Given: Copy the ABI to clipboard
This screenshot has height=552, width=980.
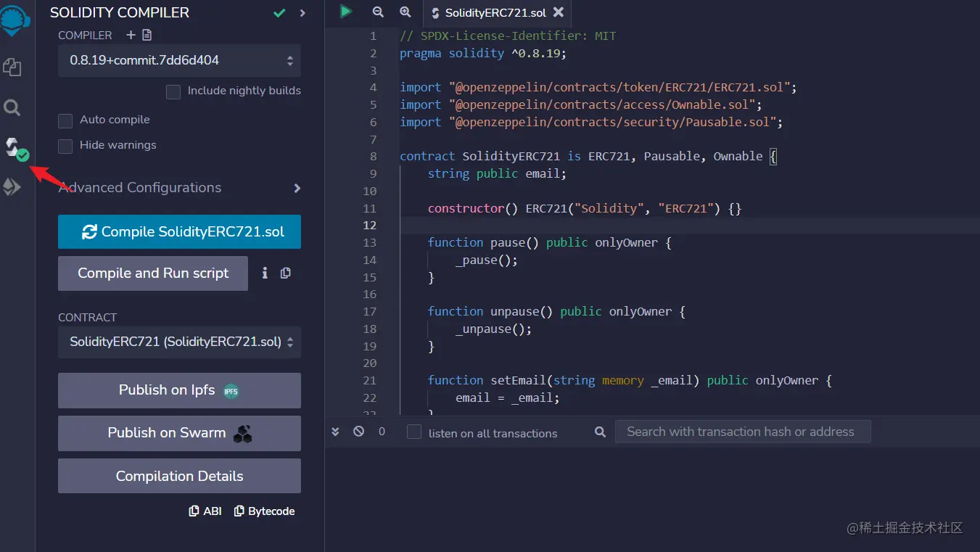Looking at the screenshot, I should [x=205, y=511].
